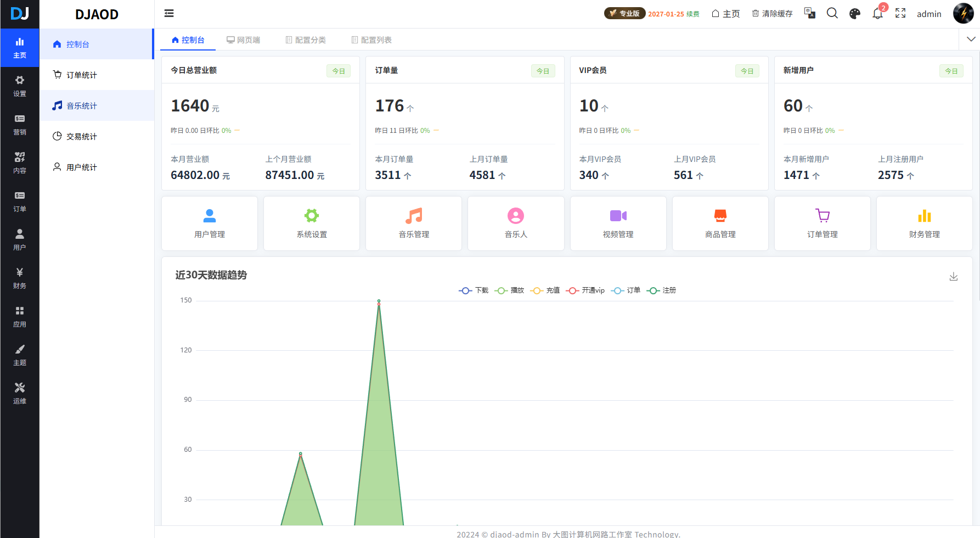Screen dimensions: 980x538
Task: Toggle fullscreen mode via expand icon
Action: coord(900,13)
